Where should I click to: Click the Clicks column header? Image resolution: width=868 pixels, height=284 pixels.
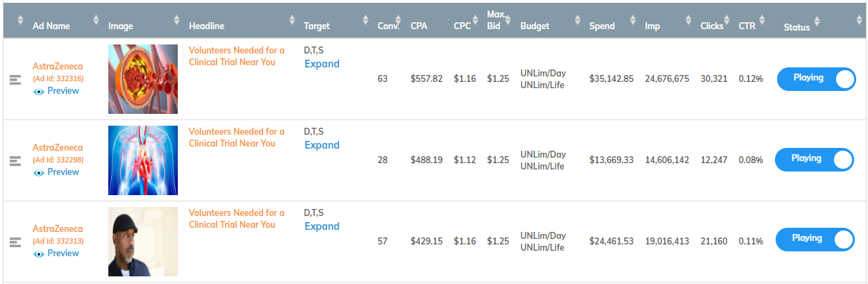pyautogui.click(x=712, y=26)
